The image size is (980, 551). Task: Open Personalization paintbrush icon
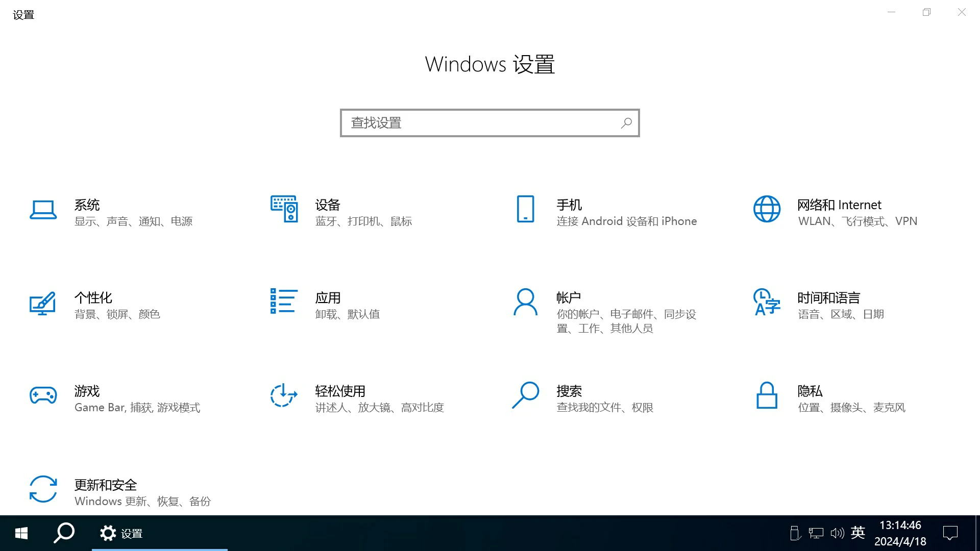pos(43,303)
